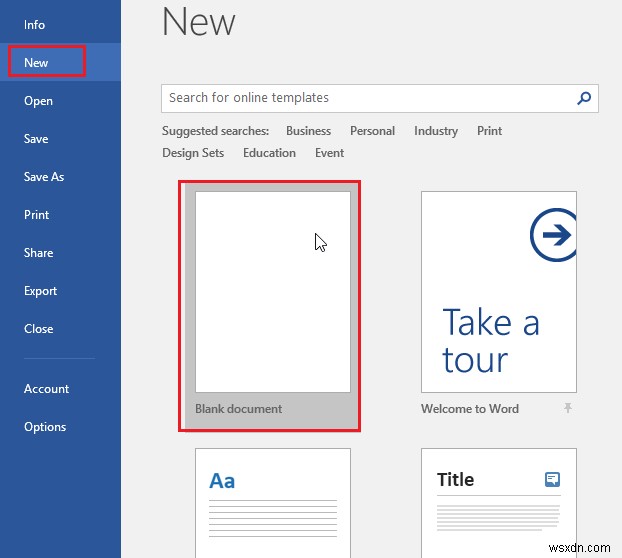The image size is (622, 558).
Task: Search suggested category Print
Action: (489, 131)
